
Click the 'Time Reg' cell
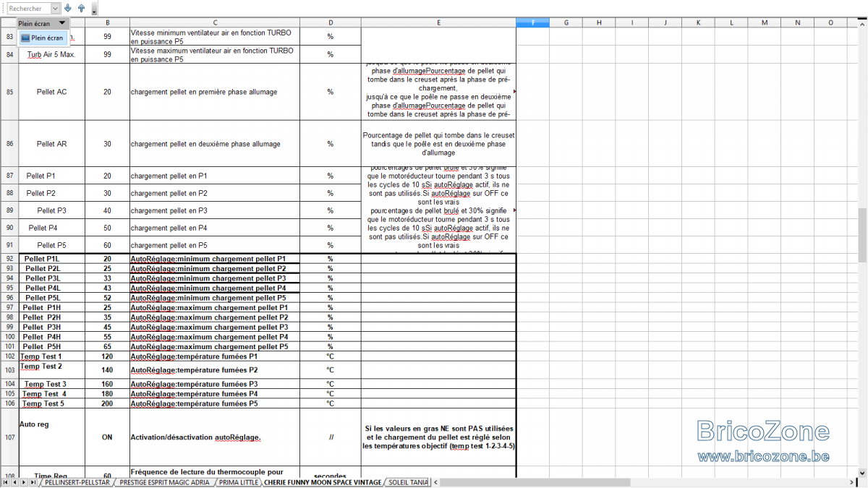pos(51,472)
